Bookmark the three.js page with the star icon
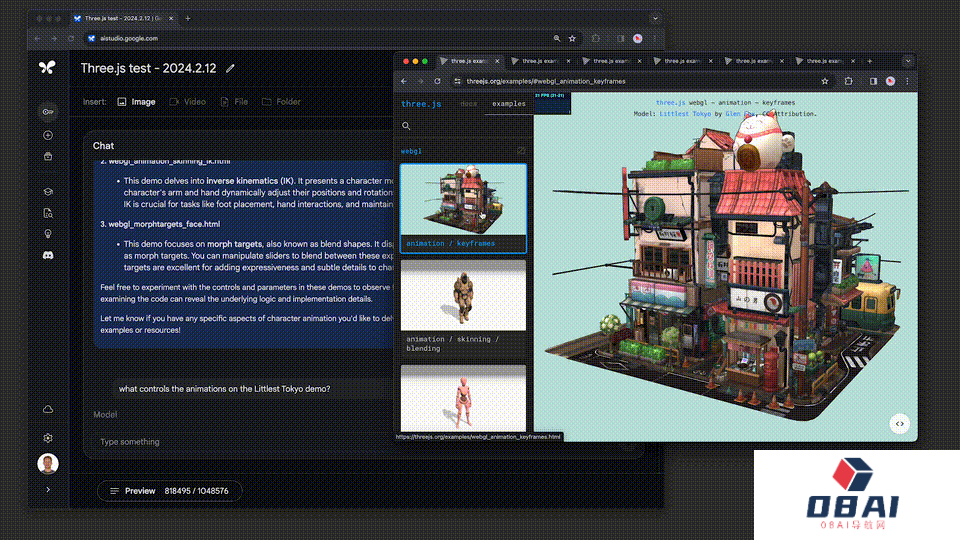 tap(825, 81)
